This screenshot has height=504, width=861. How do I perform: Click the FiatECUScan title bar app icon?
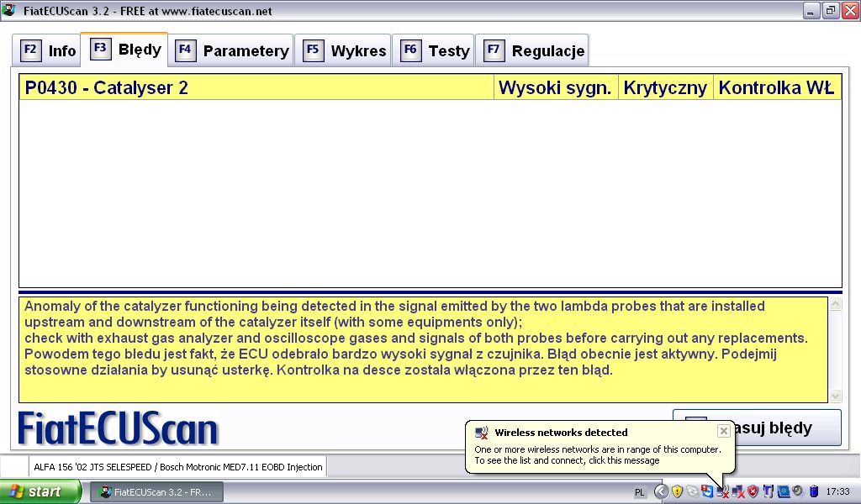pyautogui.click(x=8, y=10)
